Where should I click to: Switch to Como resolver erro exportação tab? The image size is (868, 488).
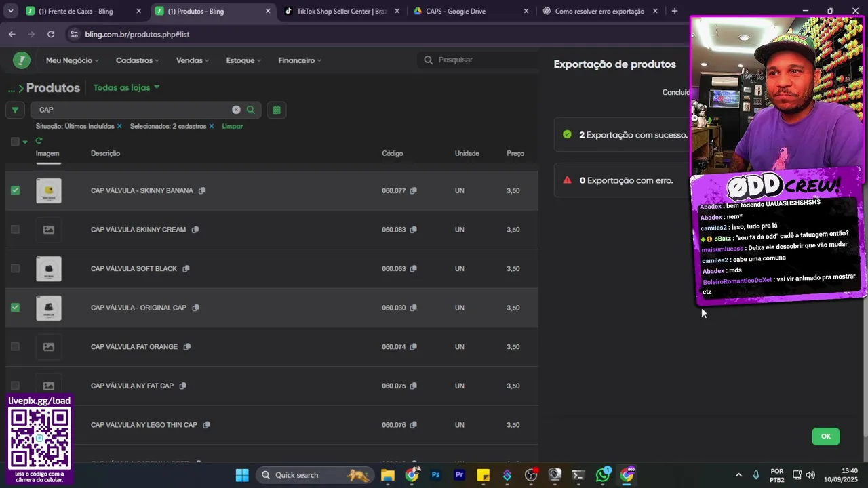coord(599,11)
